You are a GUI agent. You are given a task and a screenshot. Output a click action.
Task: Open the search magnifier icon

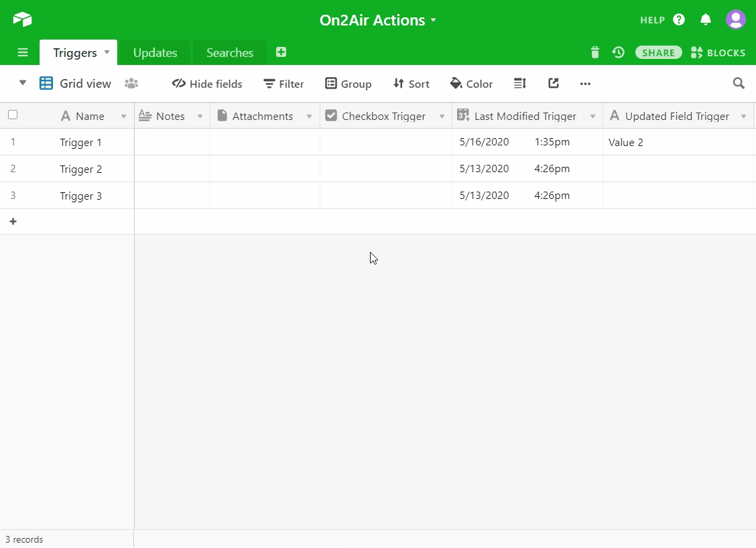pos(739,84)
